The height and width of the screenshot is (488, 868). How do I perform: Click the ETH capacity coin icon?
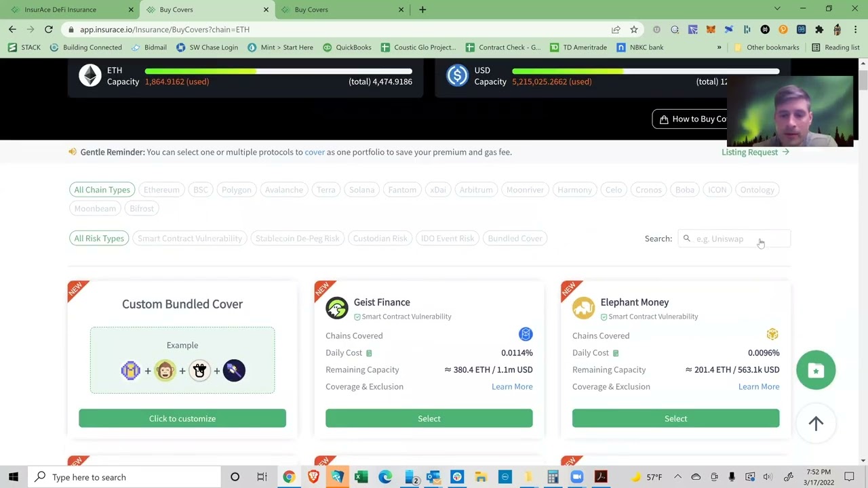[x=90, y=75]
